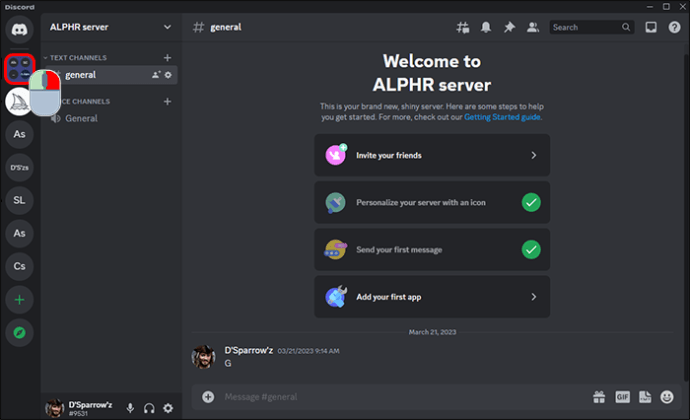Toggle headphones deafen
Image resolution: width=690 pixels, height=420 pixels.
tap(149, 408)
